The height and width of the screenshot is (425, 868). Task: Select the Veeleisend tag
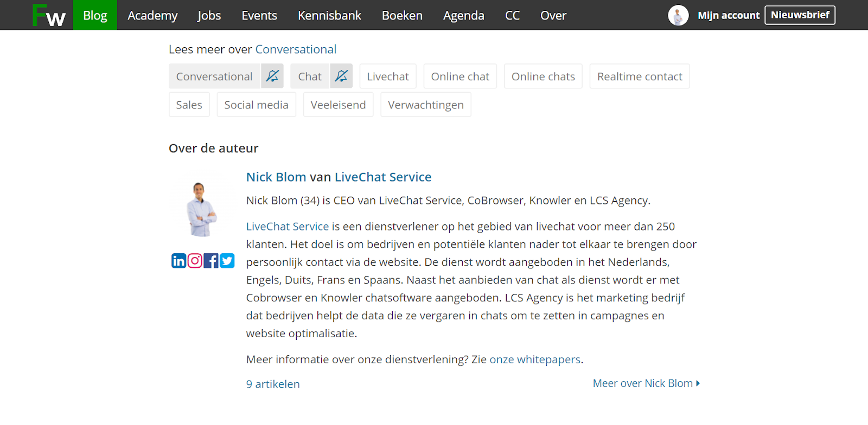point(338,105)
